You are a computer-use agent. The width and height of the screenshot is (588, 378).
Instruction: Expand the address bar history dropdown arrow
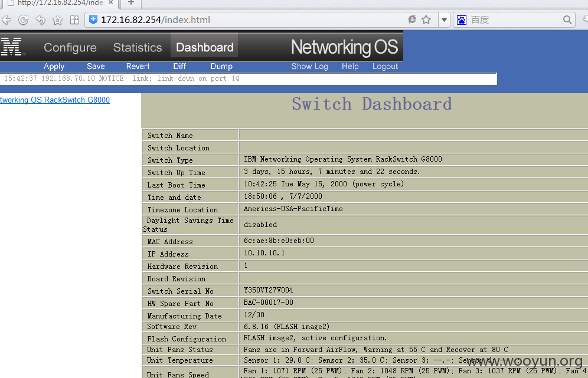click(444, 20)
